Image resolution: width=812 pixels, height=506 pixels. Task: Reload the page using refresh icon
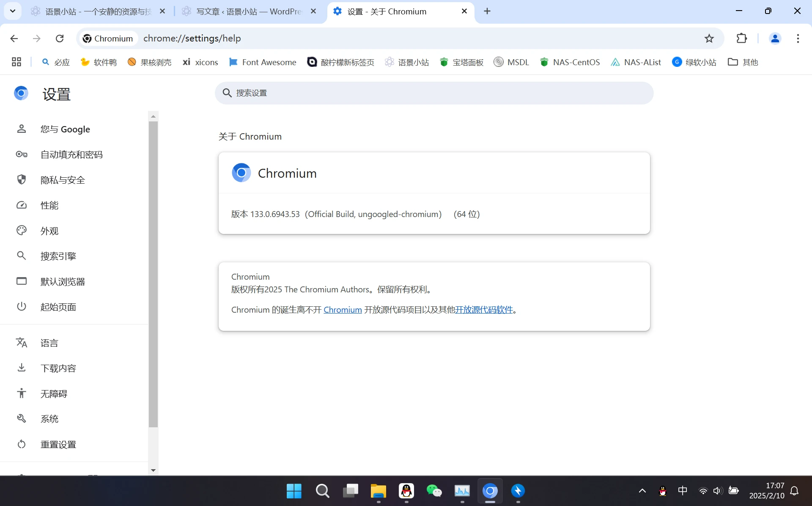tap(60, 38)
